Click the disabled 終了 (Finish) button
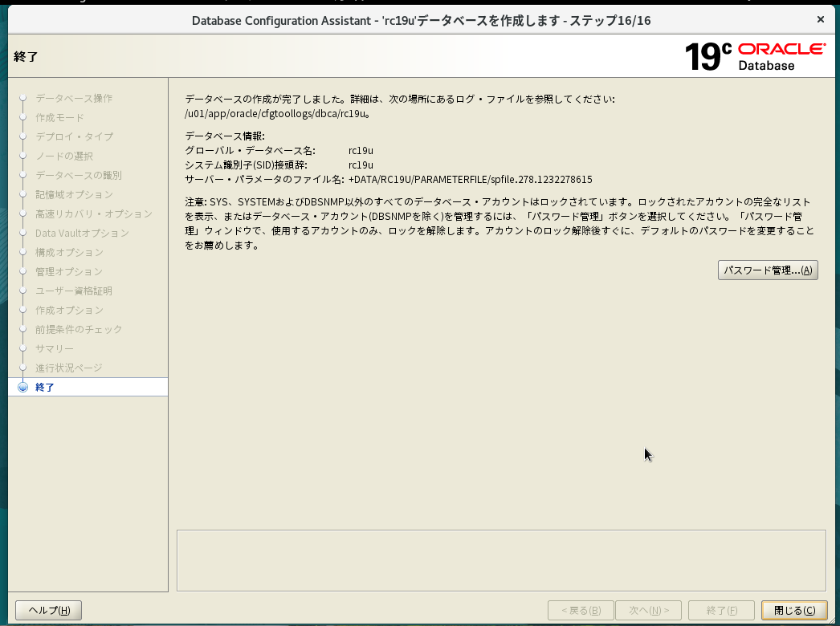840x626 pixels. pyautogui.click(x=722, y=610)
